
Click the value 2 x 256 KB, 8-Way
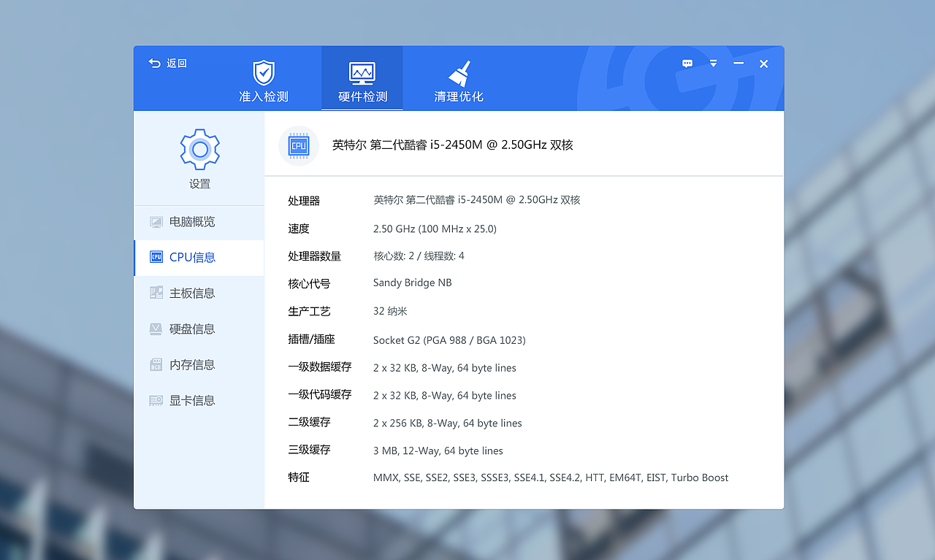447,423
